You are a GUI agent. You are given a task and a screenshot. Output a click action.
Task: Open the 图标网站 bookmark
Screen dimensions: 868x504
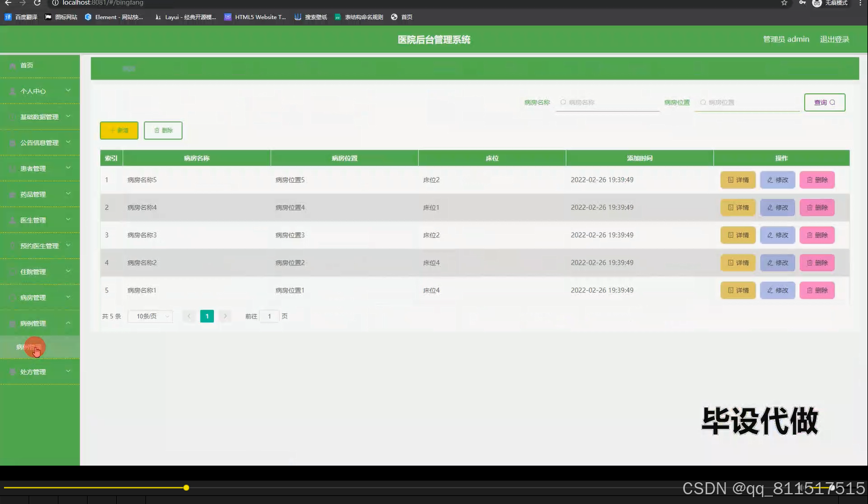[x=61, y=17]
